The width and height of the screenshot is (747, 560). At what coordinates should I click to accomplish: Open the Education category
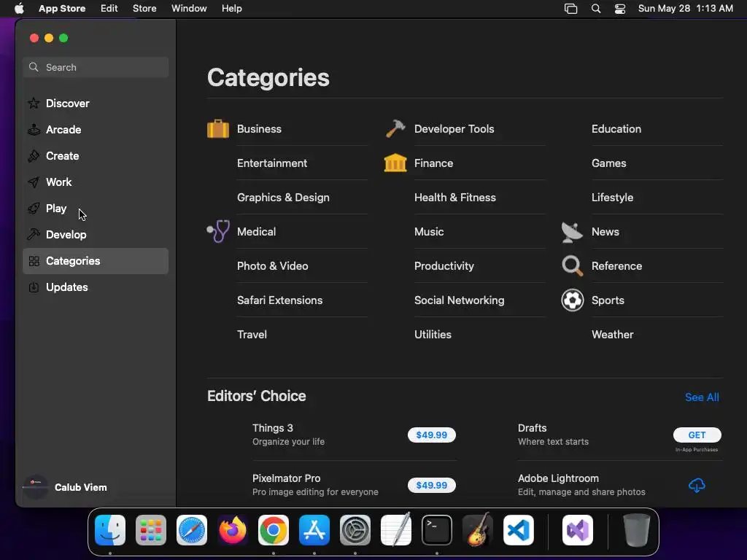pyautogui.click(x=616, y=128)
